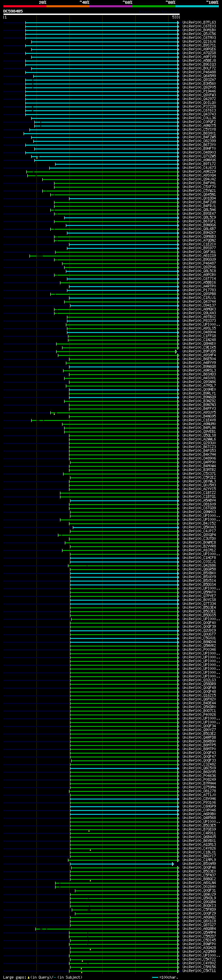Viewport: 222px width, 980px height.
Task: Select the UniRef100_P37228 row label
Action: pos(199,106)
